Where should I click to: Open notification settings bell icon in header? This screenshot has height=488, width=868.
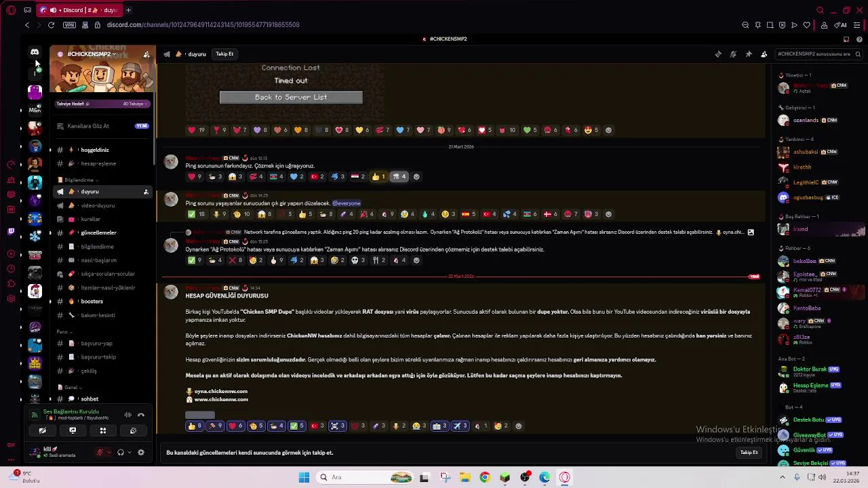tap(733, 54)
